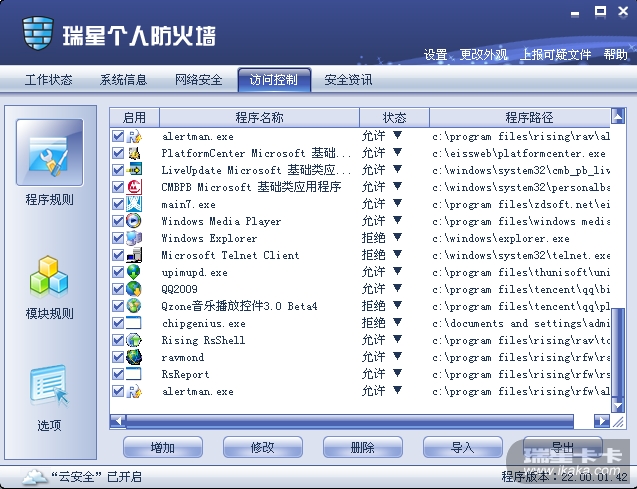Image resolution: width=637 pixels, height=489 pixels.
Task: Uncheck the LiveUpdate enable checkbox
Action: 118,170
